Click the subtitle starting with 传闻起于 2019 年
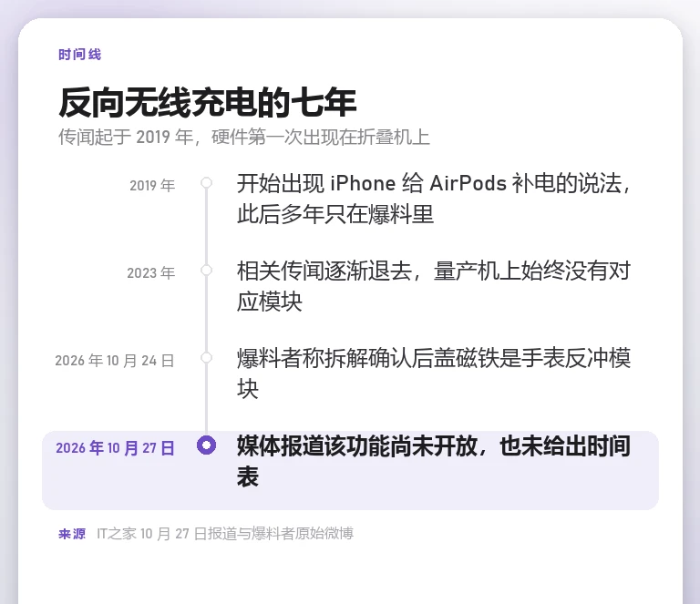Image resolution: width=700 pixels, height=604 pixels. click(243, 137)
